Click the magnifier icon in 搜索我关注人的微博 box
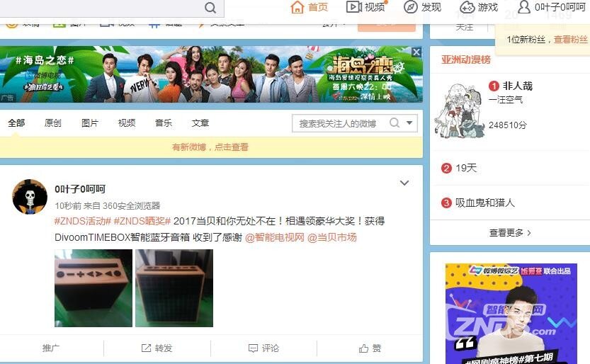This screenshot has height=364, width=590. (395, 123)
